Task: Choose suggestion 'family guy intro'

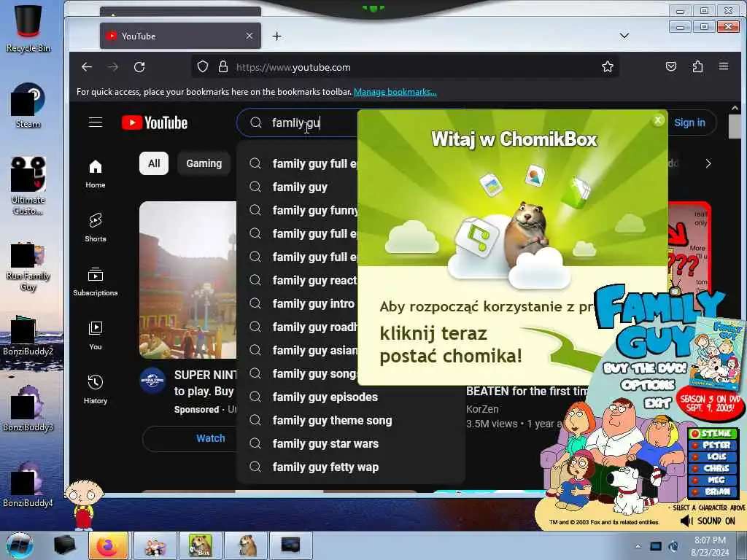Action: [x=298, y=303]
